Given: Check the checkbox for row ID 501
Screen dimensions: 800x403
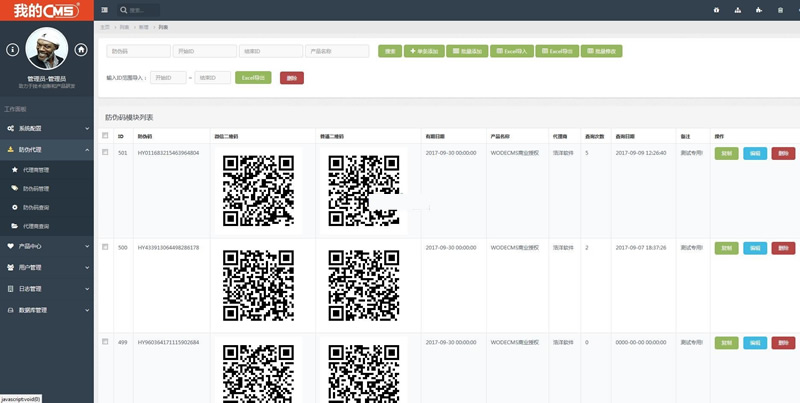Looking at the screenshot, I should 106,153.
